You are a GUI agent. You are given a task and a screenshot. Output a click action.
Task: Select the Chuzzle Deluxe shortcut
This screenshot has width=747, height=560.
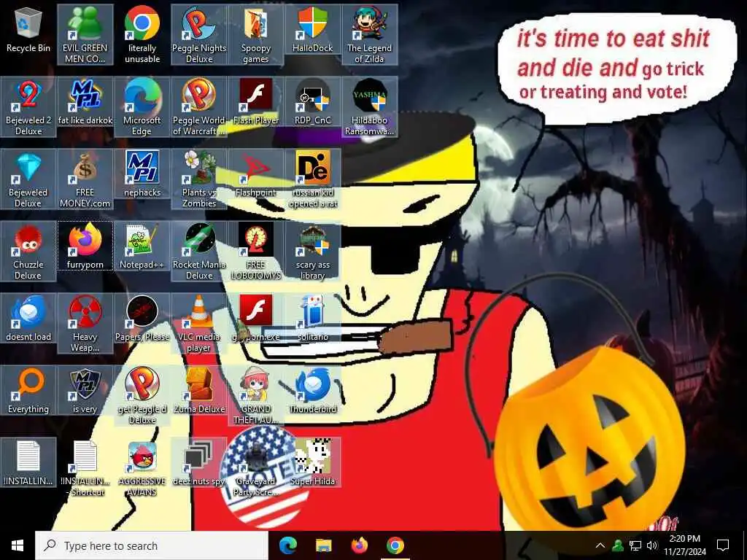pyautogui.click(x=28, y=252)
